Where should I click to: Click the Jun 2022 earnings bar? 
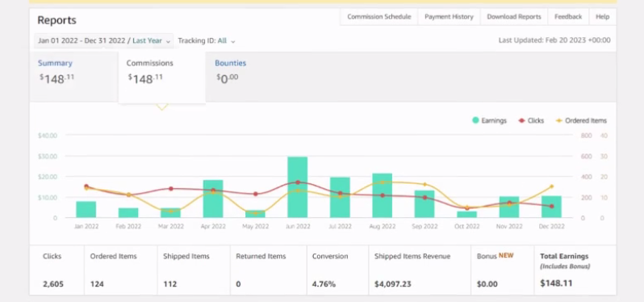[x=297, y=187]
